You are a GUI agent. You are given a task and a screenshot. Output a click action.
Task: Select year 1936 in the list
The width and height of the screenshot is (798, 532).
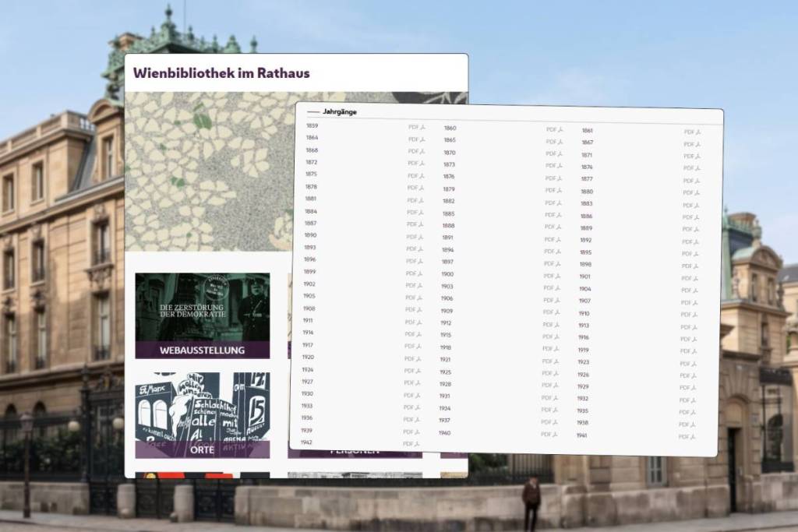(x=307, y=418)
